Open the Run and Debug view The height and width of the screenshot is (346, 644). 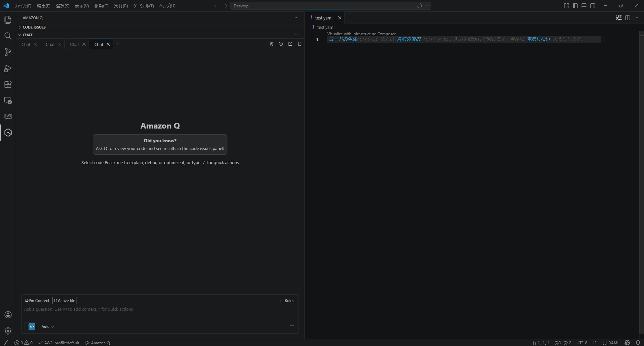pyautogui.click(x=8, y=68)
